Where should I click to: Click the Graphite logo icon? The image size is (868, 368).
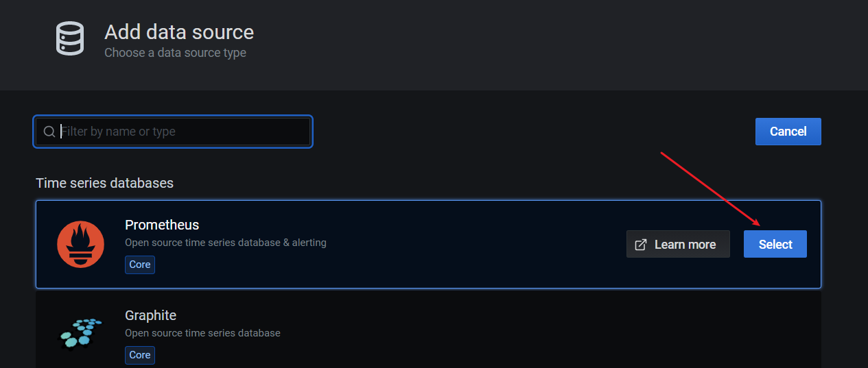(x=80, y=334)
